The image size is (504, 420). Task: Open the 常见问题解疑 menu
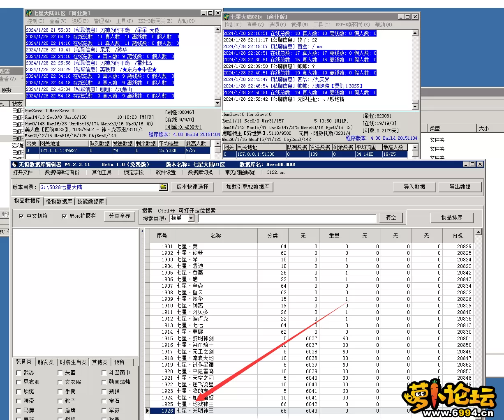pyautogui.click(x=240, y=173)
